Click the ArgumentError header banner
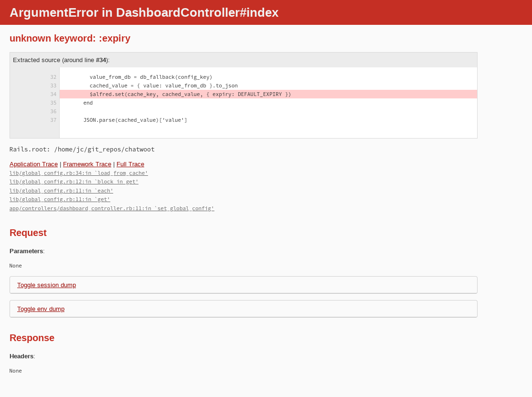 [x=144, y=12]
